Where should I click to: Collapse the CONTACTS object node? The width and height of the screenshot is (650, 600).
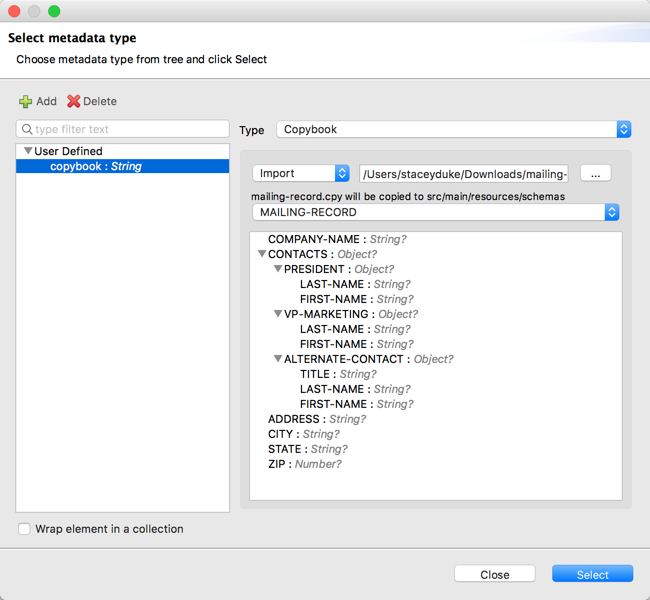click(262, 255)
